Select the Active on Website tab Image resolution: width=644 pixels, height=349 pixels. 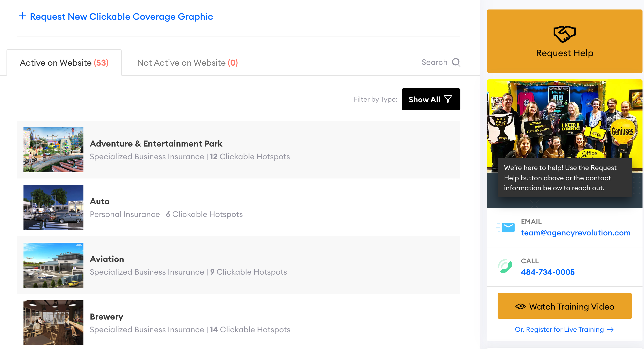[64, 62]
